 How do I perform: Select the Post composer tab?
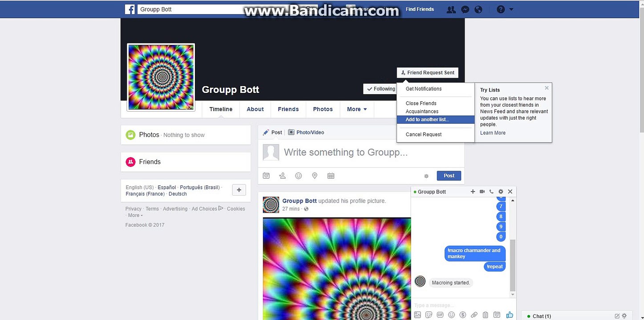coord(272,132)
